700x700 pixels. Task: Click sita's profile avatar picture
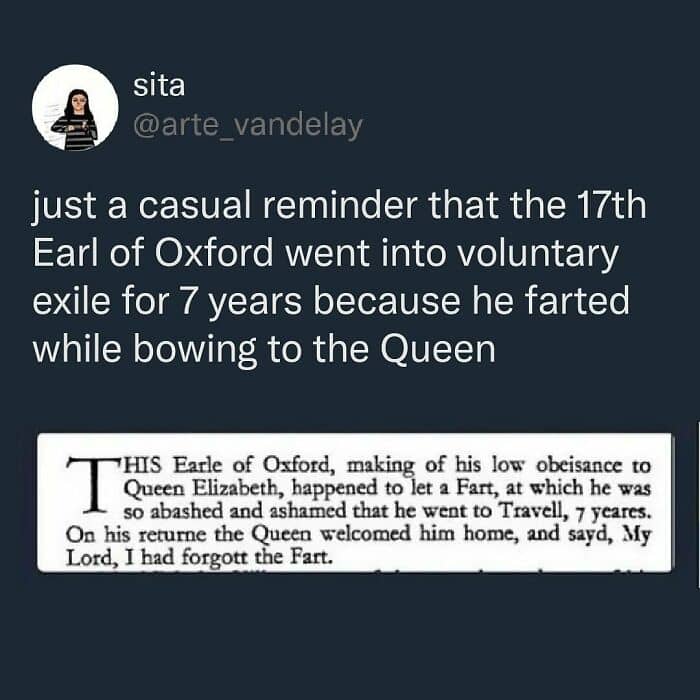[x=75, y=107]
